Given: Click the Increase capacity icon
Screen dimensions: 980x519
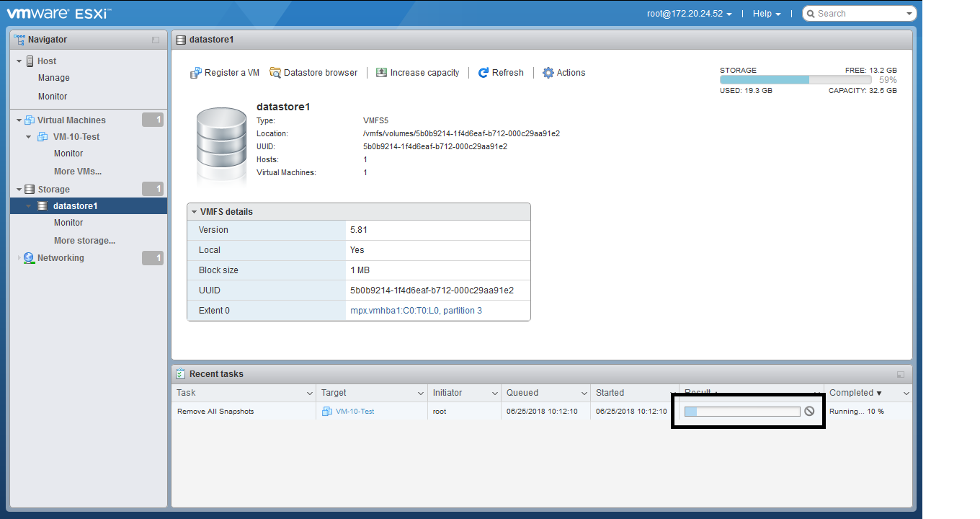Looking at the screenshot, I should click(382, 73).
